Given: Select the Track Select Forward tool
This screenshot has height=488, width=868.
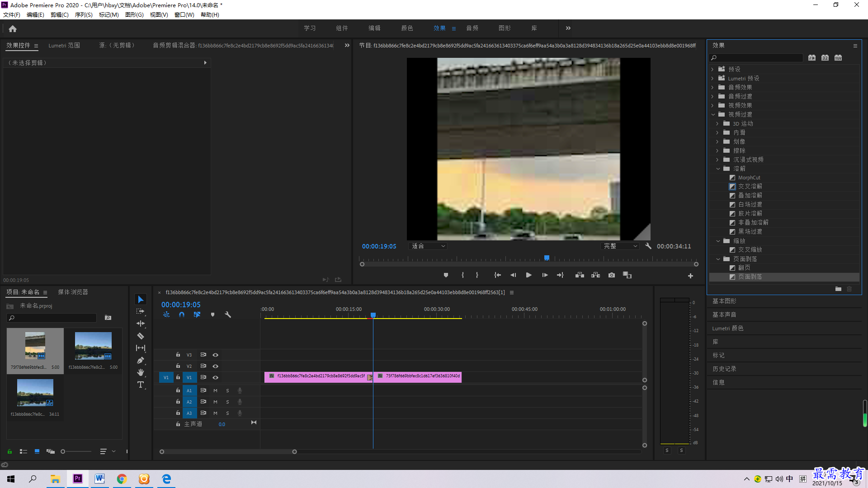Looking at the screenshot, I should [x=141, y=311].
